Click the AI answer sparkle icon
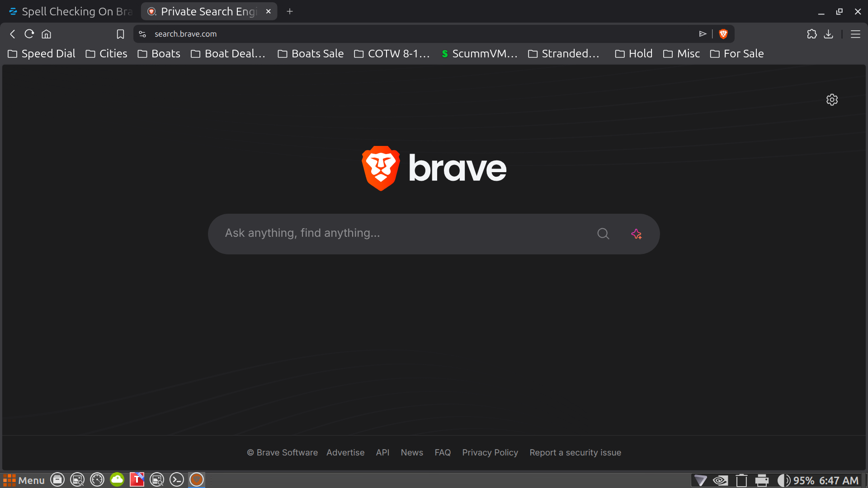This screenshot has width=868, height=488. point(636,234)
